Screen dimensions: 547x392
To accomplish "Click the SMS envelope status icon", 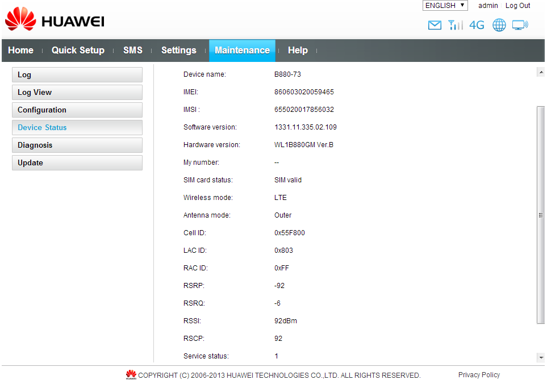I will (x=435, y=25).
